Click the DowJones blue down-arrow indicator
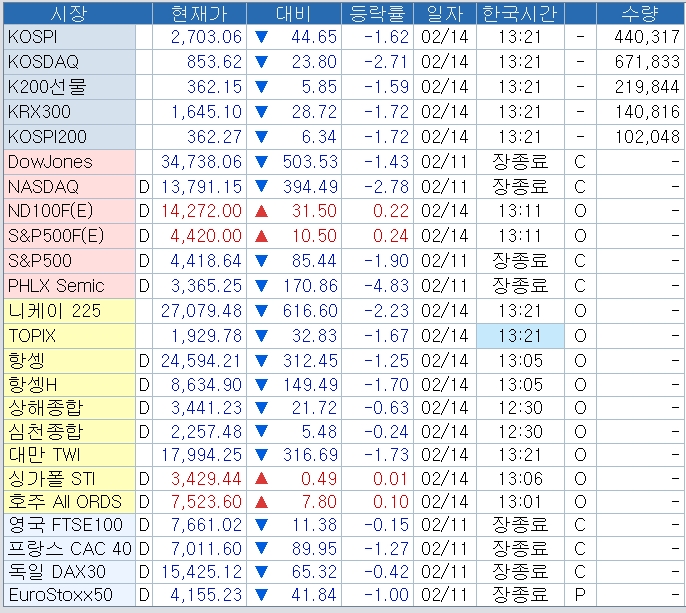The image size is (686, 613). pos(261,162)
